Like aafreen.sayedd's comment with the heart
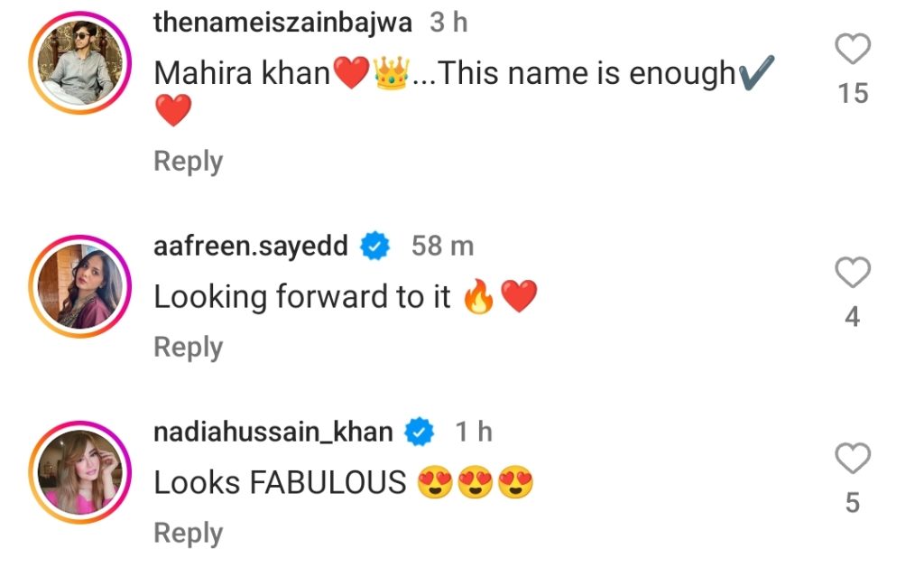Image resolution: width=924 pixels, height=586 pixels. click(x=853, y=273)
